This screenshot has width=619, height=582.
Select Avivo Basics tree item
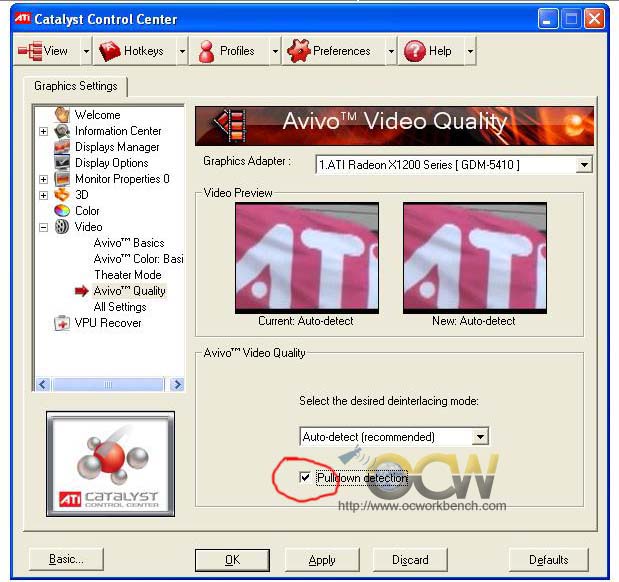(129, 243)
